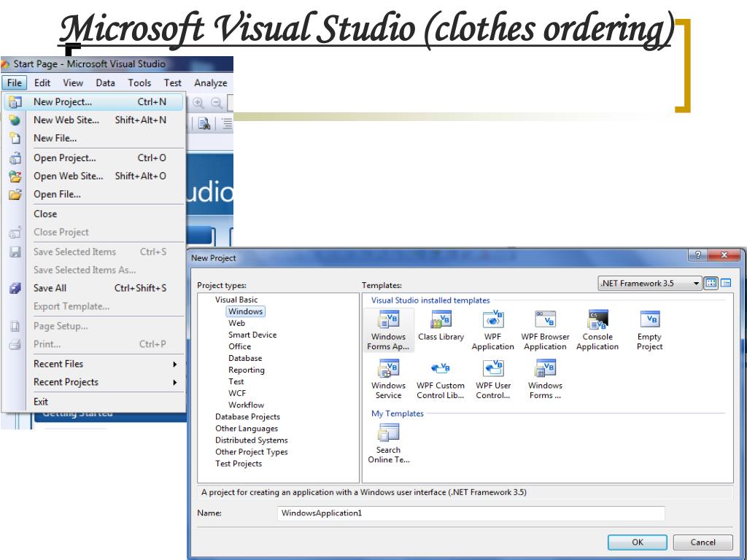Click the New Project menu icon
The width and height of the screenshot is (747, 560).
coord(15,102)
